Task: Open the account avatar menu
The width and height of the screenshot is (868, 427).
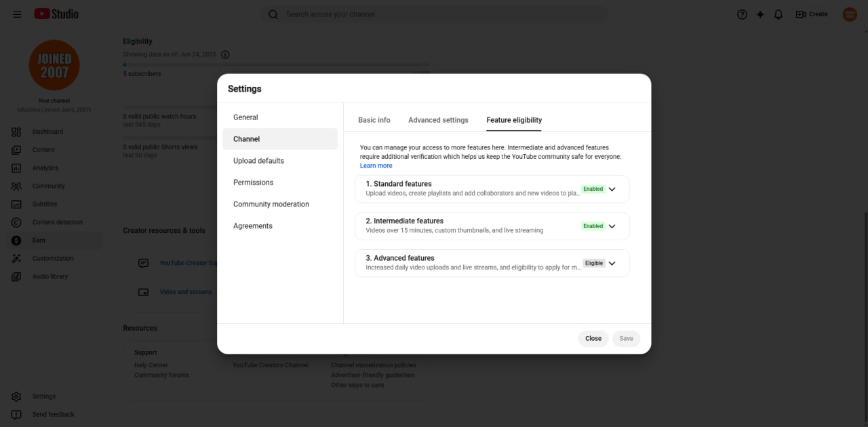Action: pos(850,14)
